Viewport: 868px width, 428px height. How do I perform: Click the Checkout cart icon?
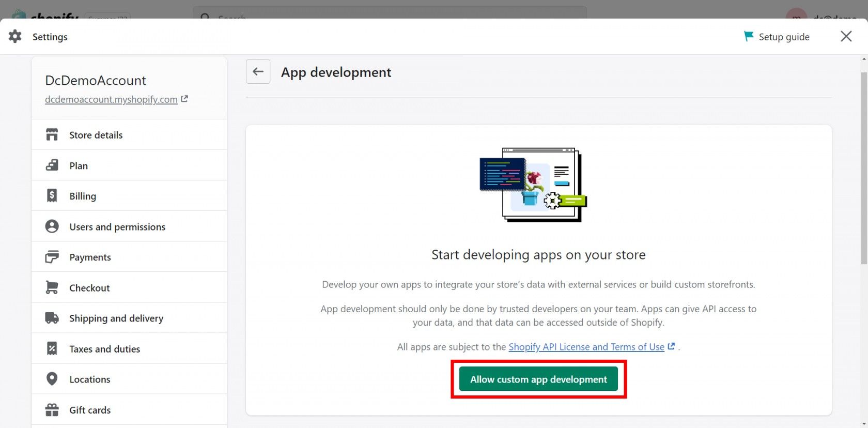[x=52, y=287]
